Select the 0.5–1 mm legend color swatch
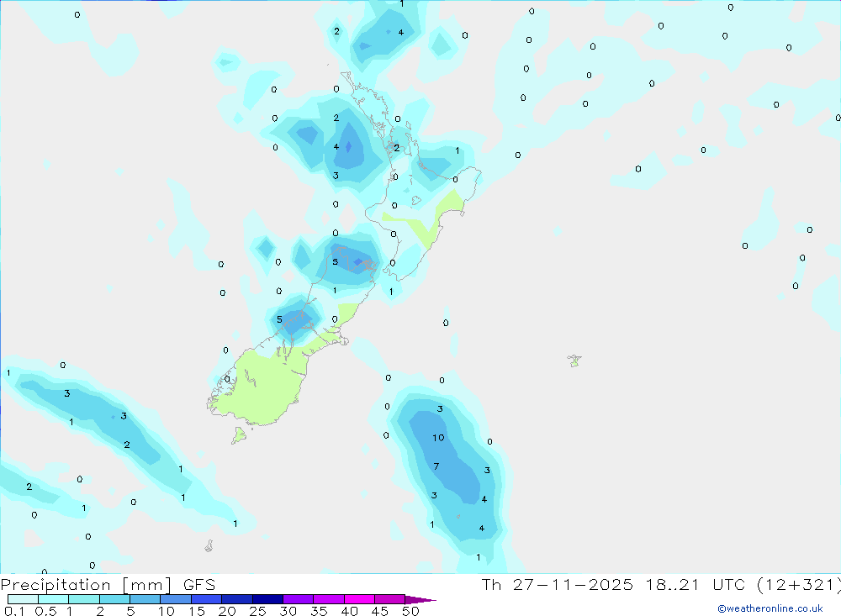This screenshot has width=841, height=616. [x=54, y=599]
